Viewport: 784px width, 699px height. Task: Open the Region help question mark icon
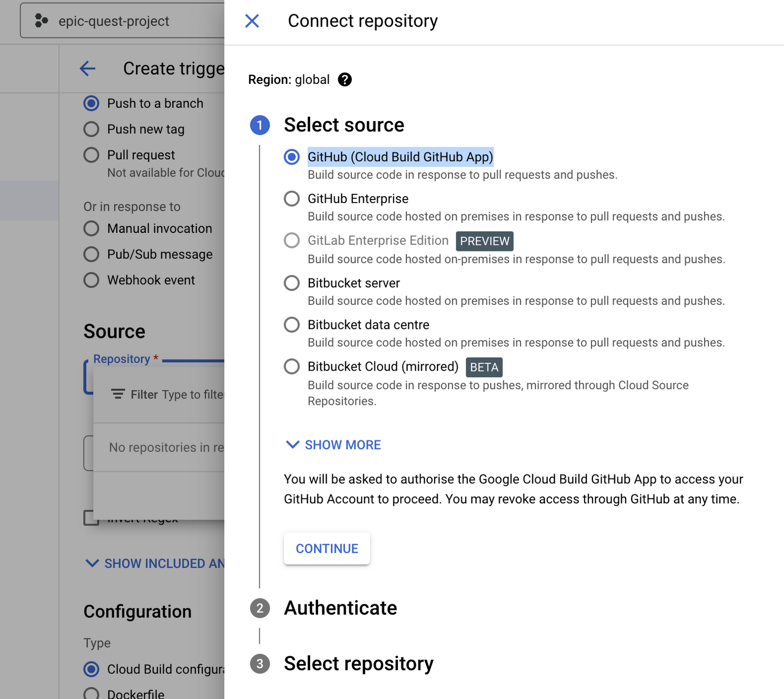(x=345, y=79)
